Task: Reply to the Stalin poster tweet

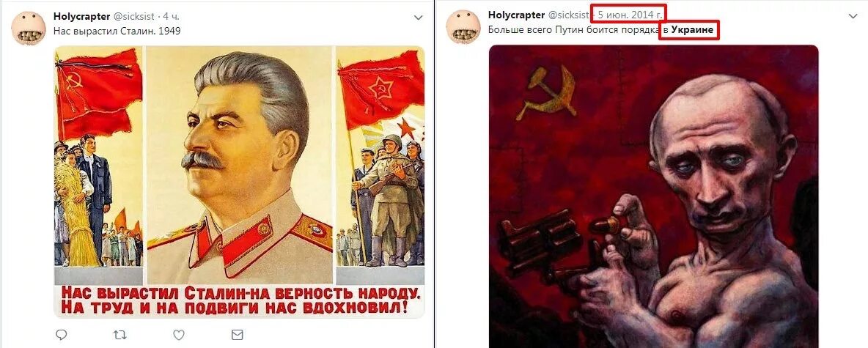Action: (x=62, y=335)
